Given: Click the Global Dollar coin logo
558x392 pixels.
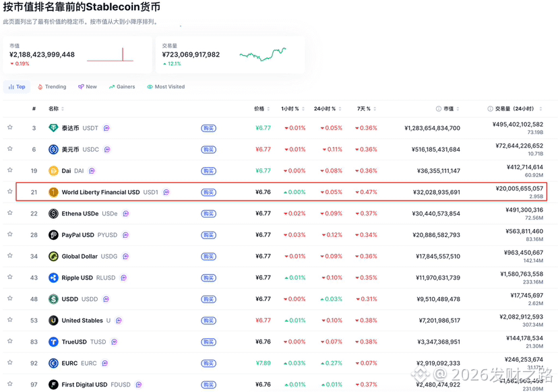Looking at the screenshot, I should 53,256.
